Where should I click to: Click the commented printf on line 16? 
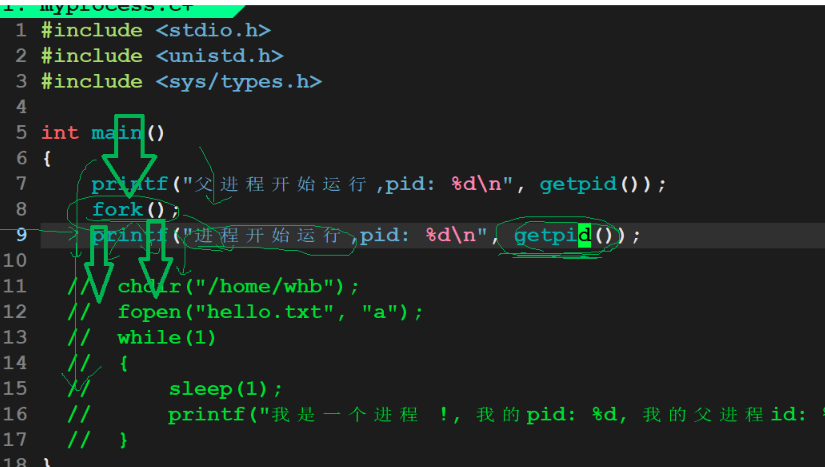(496, 415)
